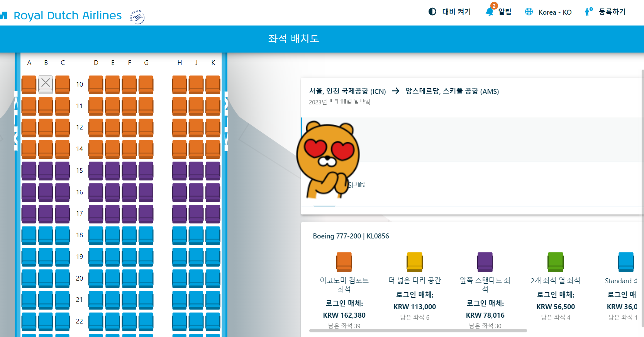Select orange seat 10H
Viewport: 644px width, 337px height.
[x=179, y=85]
